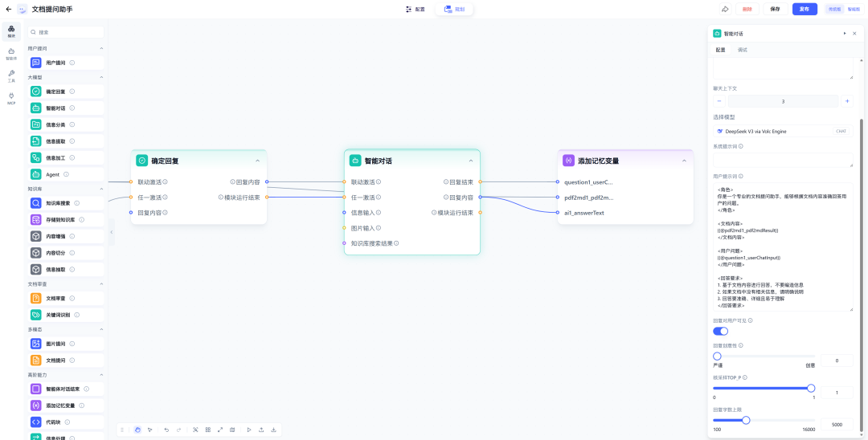Collapse the 用户提问 category
Screen dimensions: 868x440
point(101,49)
